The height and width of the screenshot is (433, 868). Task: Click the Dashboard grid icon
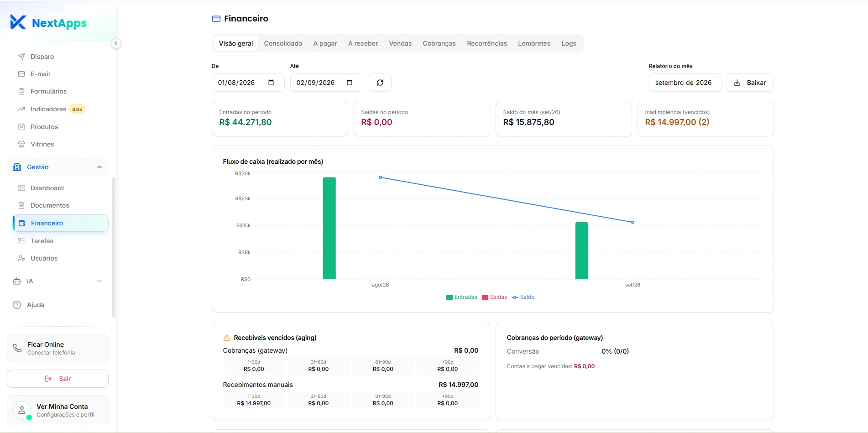tap(21, 188)
